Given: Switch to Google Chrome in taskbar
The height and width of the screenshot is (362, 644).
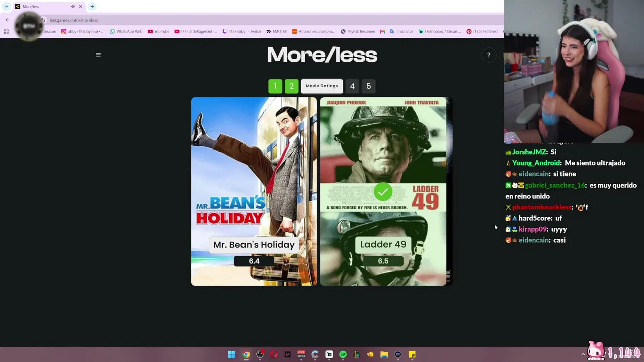Looking at the screenshot, I should 246,354.
